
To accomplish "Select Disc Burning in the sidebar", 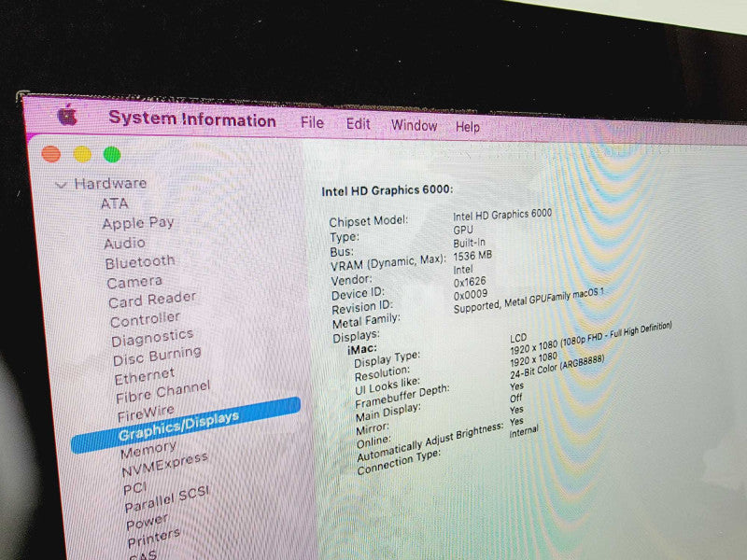I will click(x=157, y=356).
